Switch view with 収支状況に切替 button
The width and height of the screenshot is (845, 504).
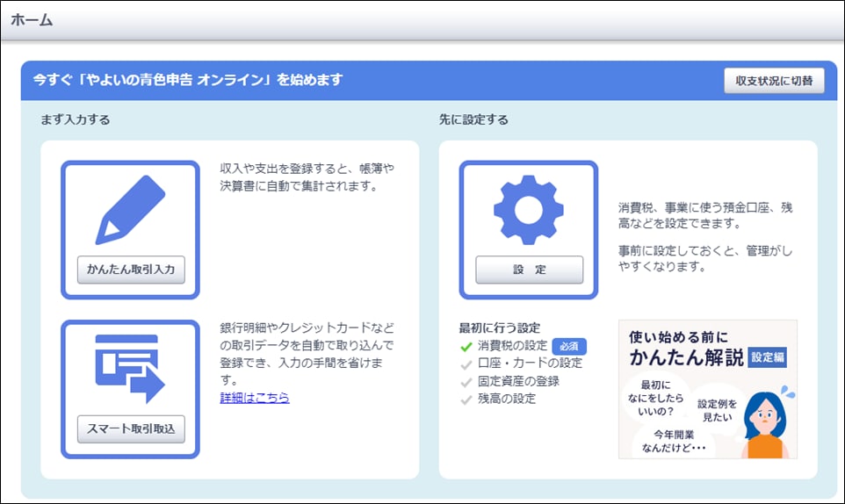[x=774, y=81]
